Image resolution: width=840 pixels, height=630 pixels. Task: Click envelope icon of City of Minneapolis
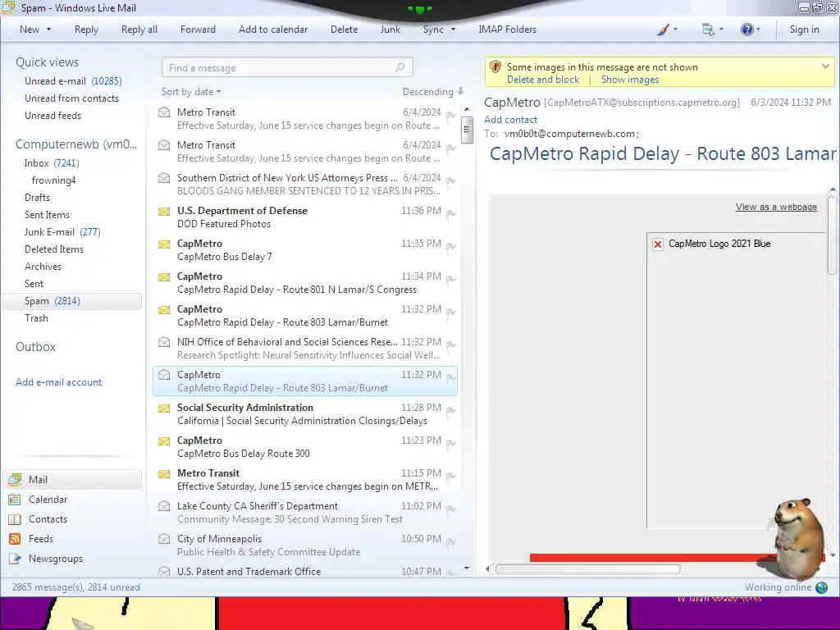point(164,538)
